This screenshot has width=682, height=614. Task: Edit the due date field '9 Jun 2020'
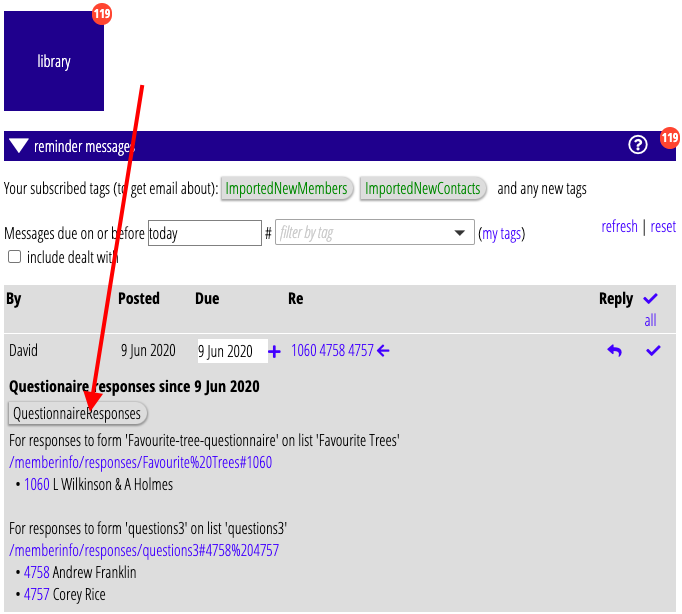[232, 351]
